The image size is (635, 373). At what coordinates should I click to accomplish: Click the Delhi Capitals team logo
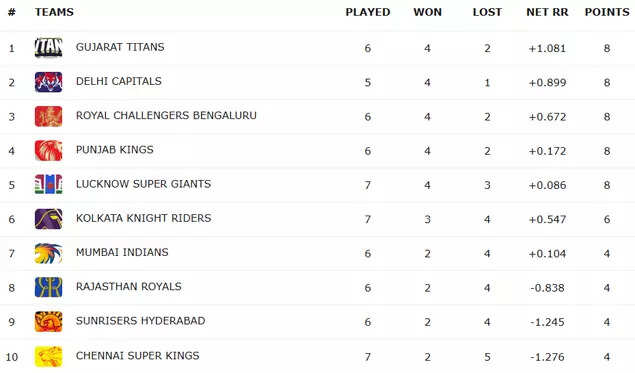(x=49, y=82)
